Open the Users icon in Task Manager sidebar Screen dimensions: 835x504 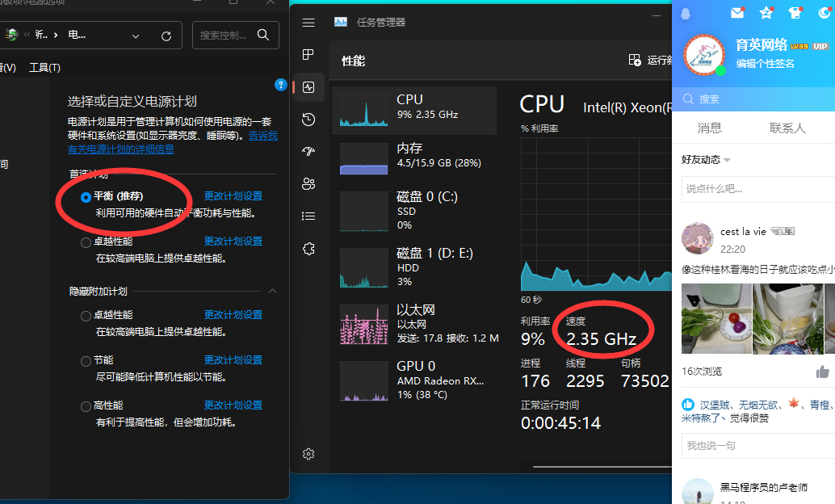tap(308, 183)
